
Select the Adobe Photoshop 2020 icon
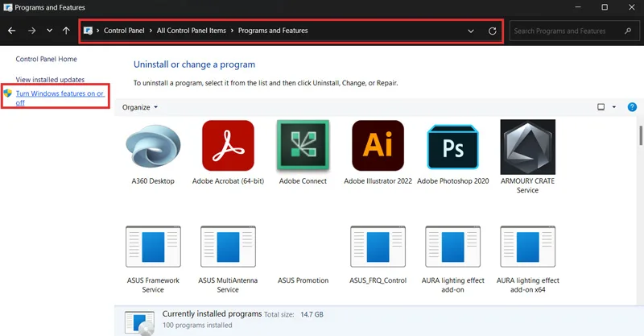coord(452,147)
